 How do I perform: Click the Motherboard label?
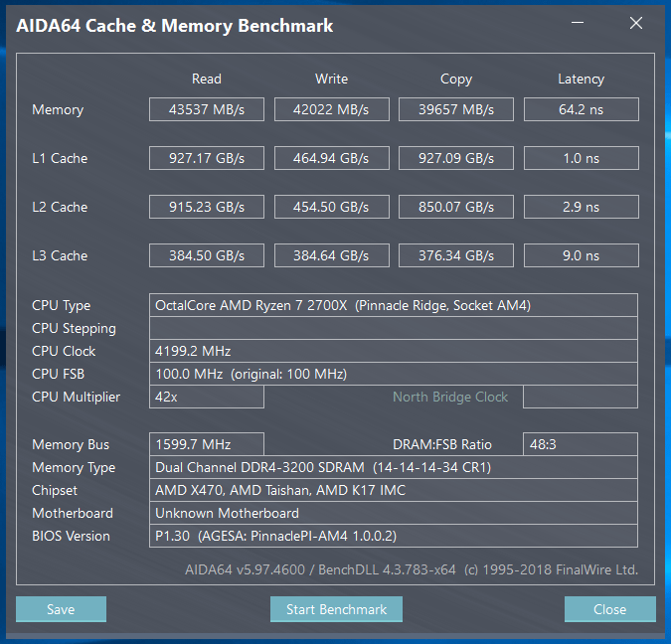(x=73, y=513)
